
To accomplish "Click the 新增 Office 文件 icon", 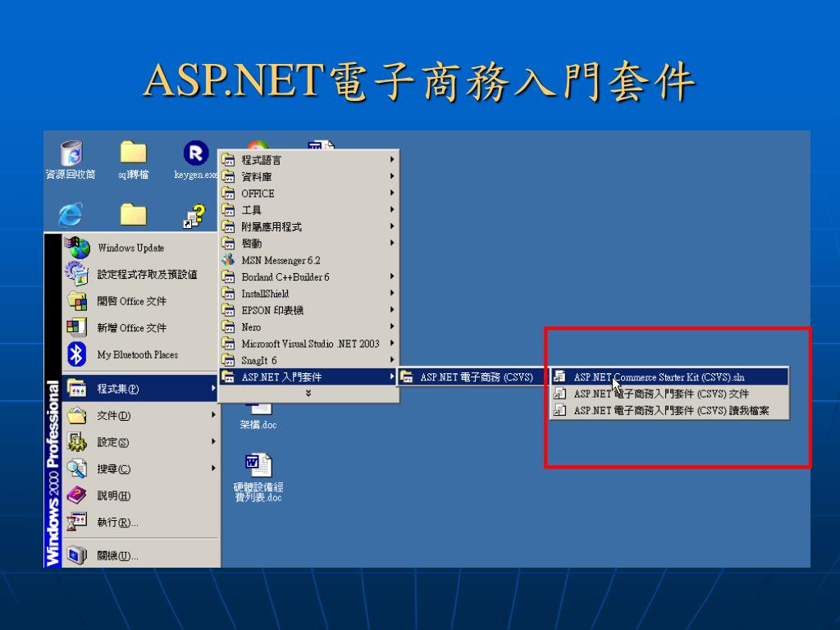I will 76,327.
